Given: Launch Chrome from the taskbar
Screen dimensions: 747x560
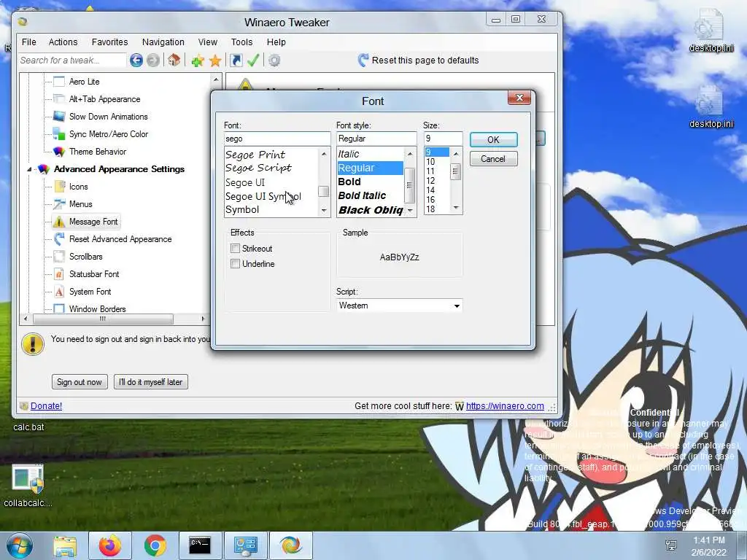Looking at the screenshot, I should 155,545.
